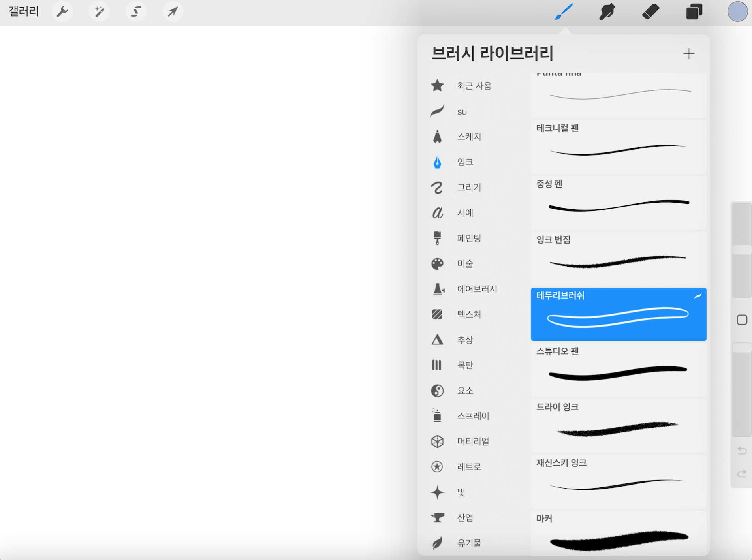Choose the 잉크 번짐 brush
Screen dimensions: 752x560
pyautogui.click(x=619, y=258)
